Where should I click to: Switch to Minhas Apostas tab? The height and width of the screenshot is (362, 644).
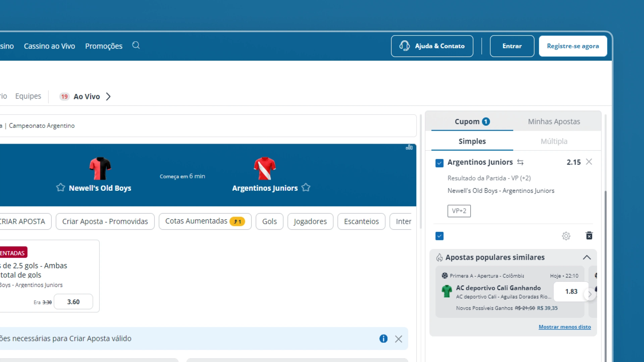[x=554, y=122]
